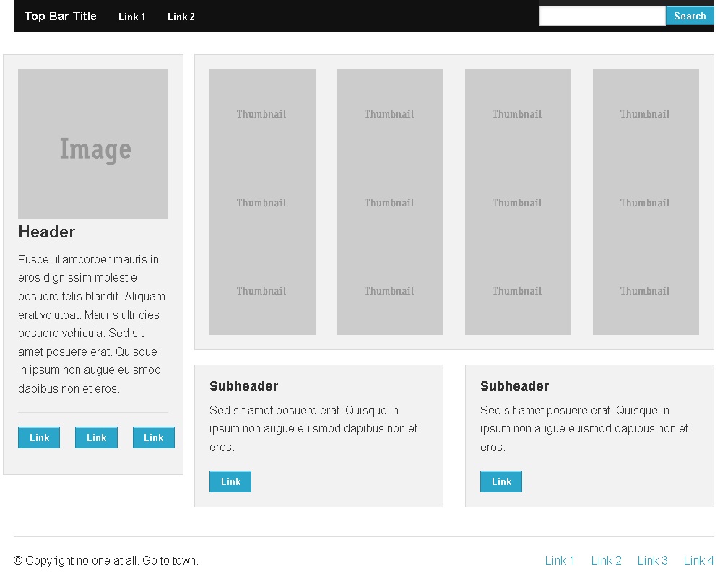Select the top thumbnail in the fourth column

tap(645, 113)
